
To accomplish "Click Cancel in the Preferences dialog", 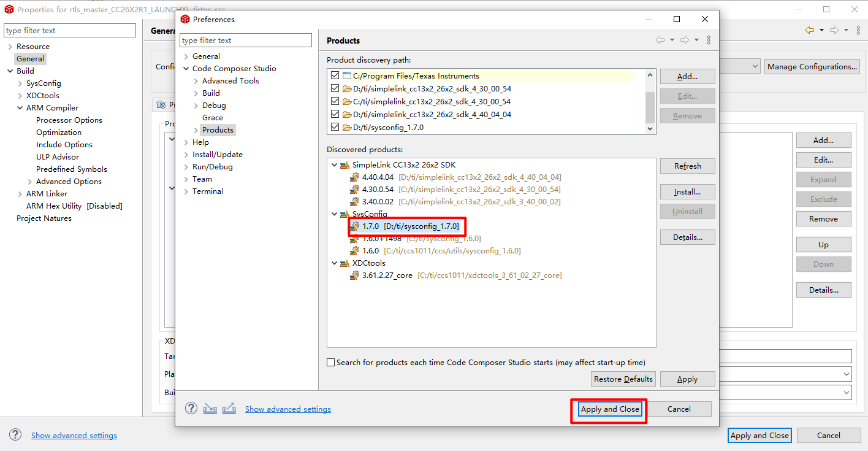I will [x=679, y=409].
